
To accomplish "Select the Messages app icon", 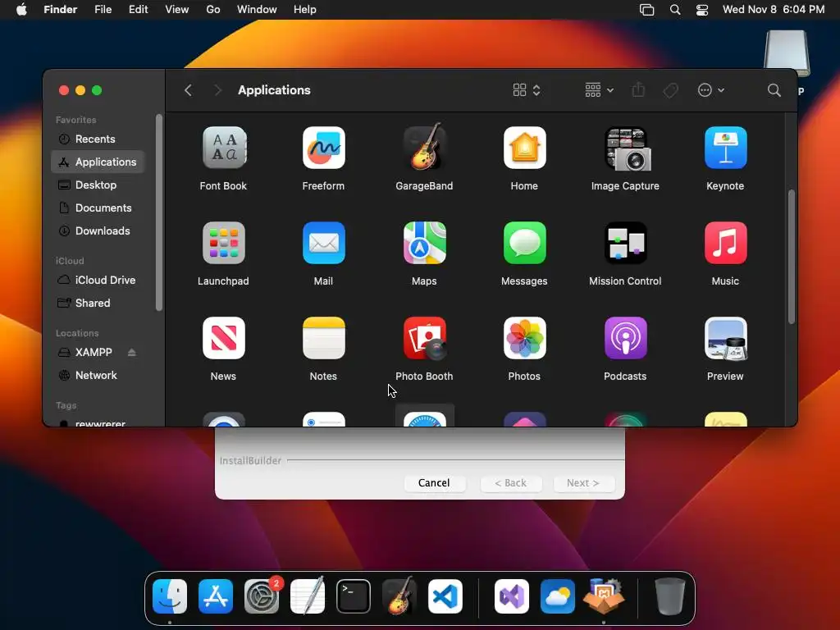I will 524,243.
